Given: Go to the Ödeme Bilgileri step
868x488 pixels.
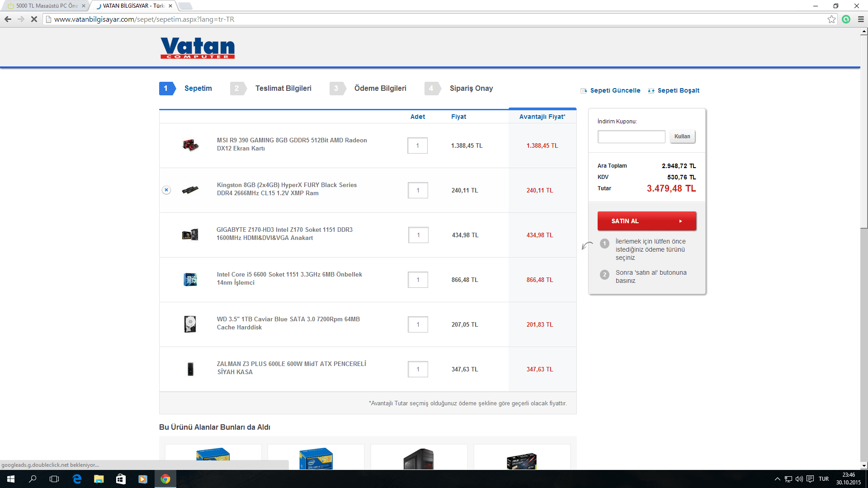Looking at the screenshot, I should click(x=380, y=88).
